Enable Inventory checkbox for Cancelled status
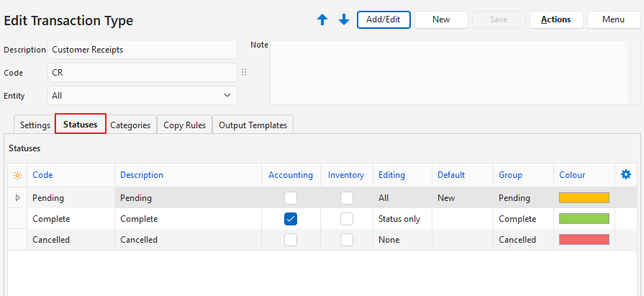This screenshot has height=296, width=644. coord(347,240)
